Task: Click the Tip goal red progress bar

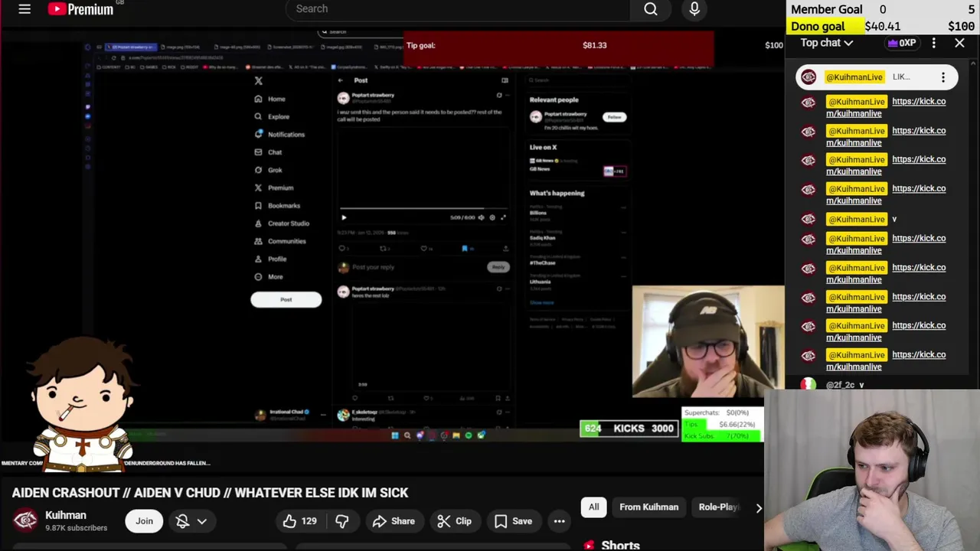Action: [558, 49]
